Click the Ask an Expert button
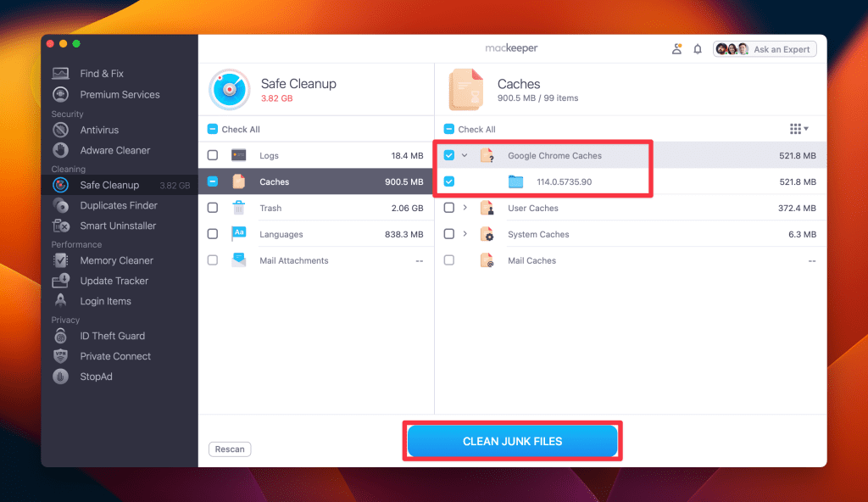This screenshot has height=502, width=868. (765, 49)
